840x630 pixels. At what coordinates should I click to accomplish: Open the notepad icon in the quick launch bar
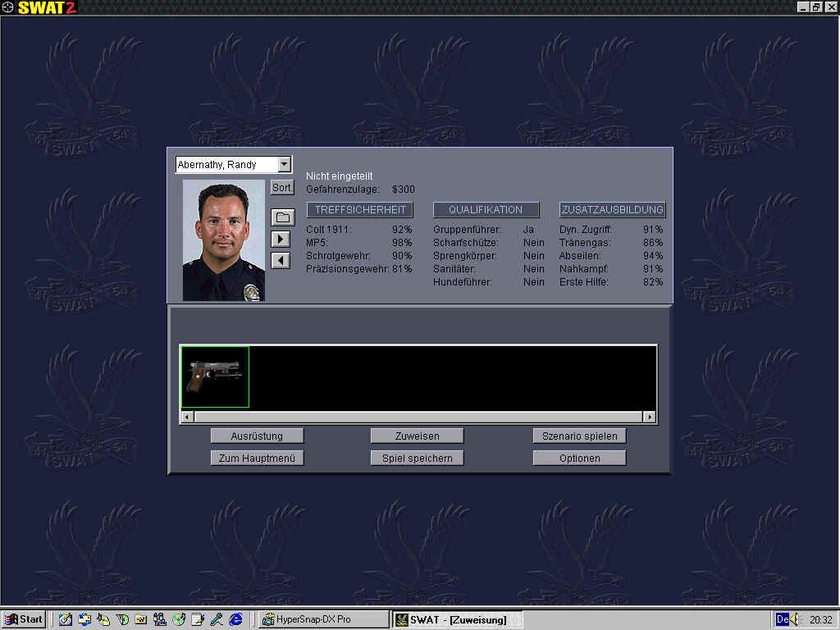198,619
